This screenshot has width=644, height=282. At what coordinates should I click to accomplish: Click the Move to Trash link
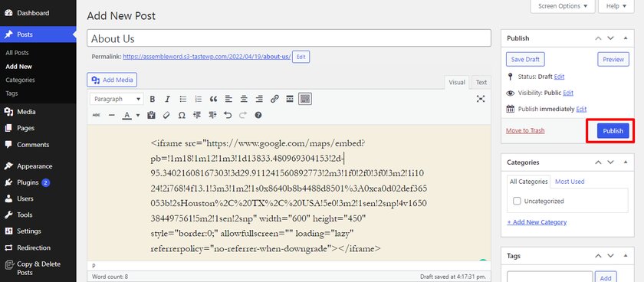tap(525, 130)
